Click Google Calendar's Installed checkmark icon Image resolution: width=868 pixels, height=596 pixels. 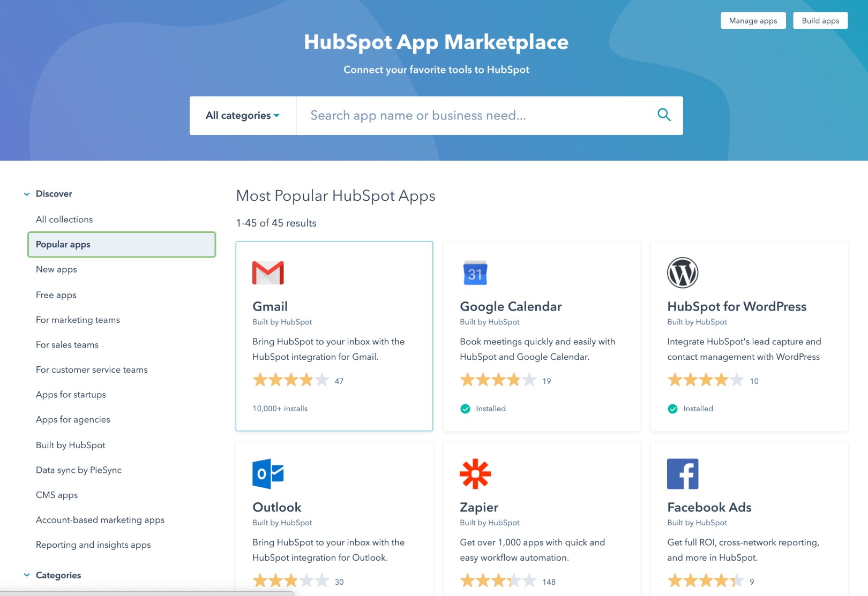pyautogui.click(x=465, y=409)
